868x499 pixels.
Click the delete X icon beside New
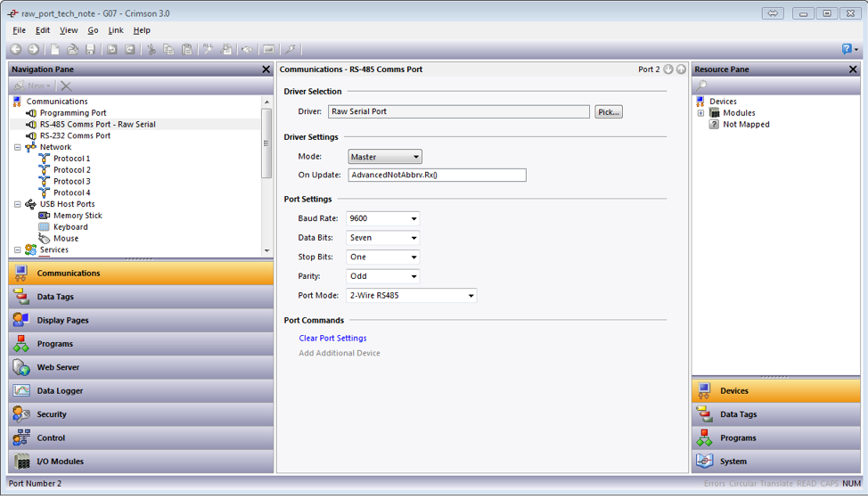tap(66, 86)
